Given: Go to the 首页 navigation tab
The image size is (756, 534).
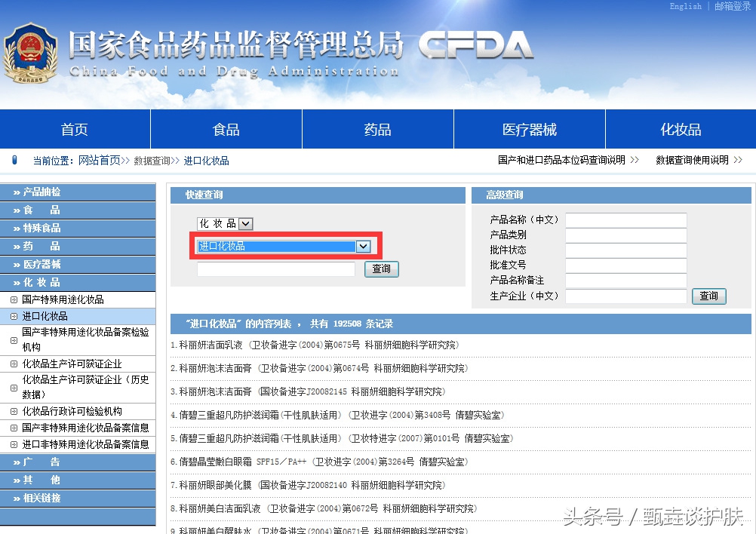Looking at the screenshot, I should click(x=75, y=129).
